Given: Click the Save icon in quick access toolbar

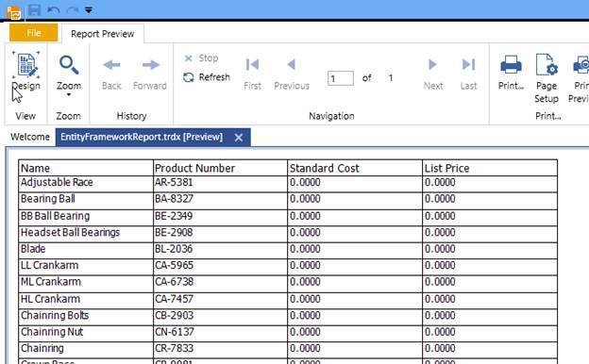Looking at the screenshot, I should [34, 10].
